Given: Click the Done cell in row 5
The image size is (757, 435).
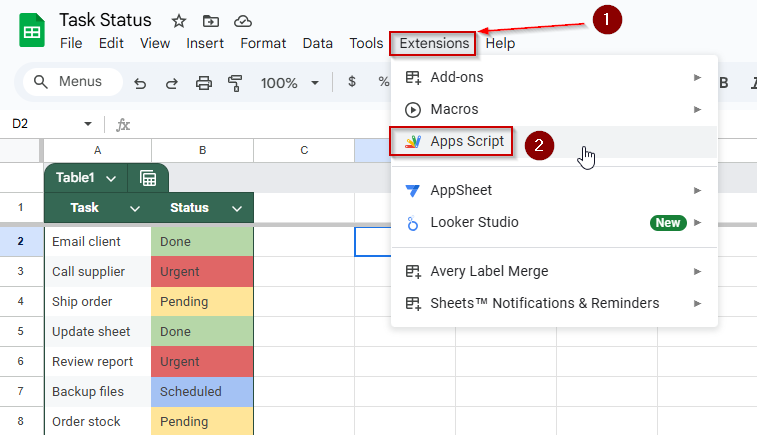Looking at the screenshot, I should [x=202, y=332].
